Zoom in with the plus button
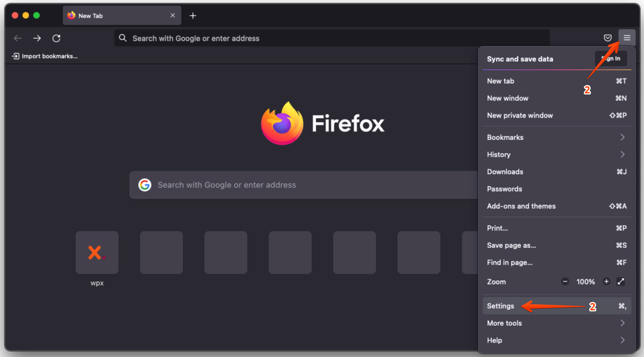The image size is (644, 357). point(606,282)
